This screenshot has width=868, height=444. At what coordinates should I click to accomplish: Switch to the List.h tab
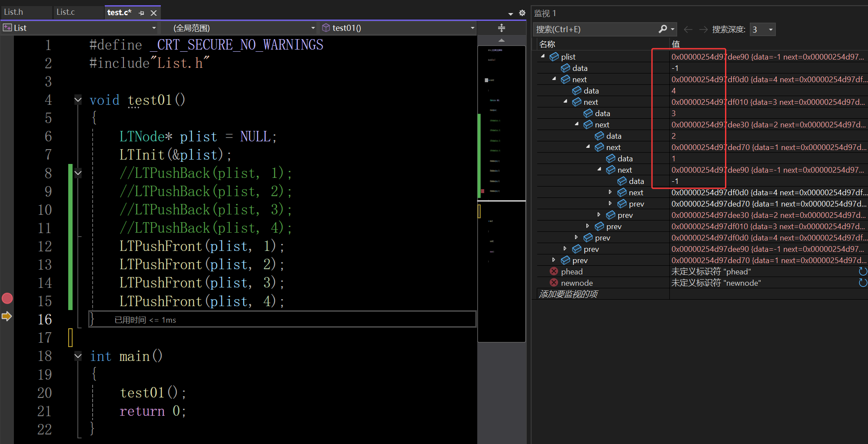(14, 12)
